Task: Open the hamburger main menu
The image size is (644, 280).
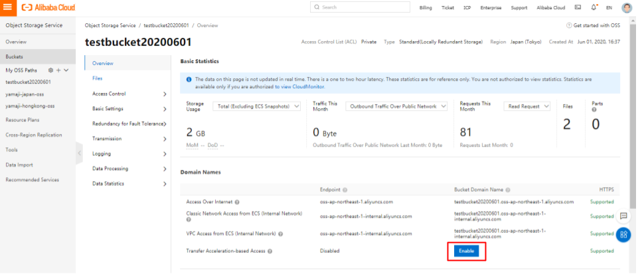Action: tap(8, 7)
